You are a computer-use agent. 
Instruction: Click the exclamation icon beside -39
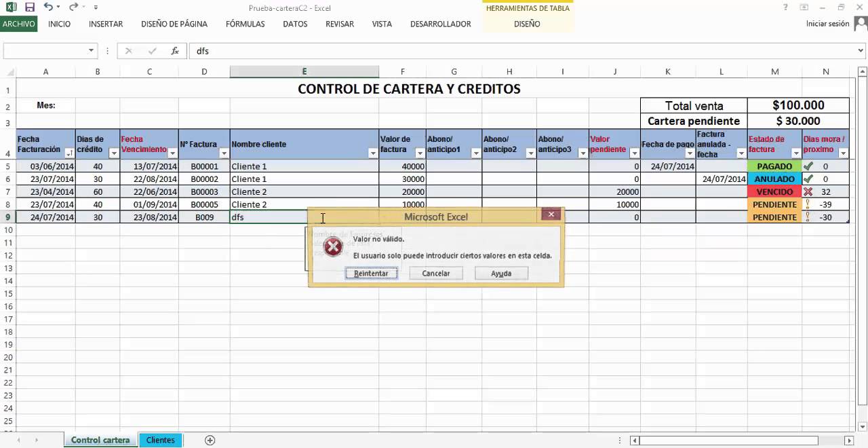808,204
